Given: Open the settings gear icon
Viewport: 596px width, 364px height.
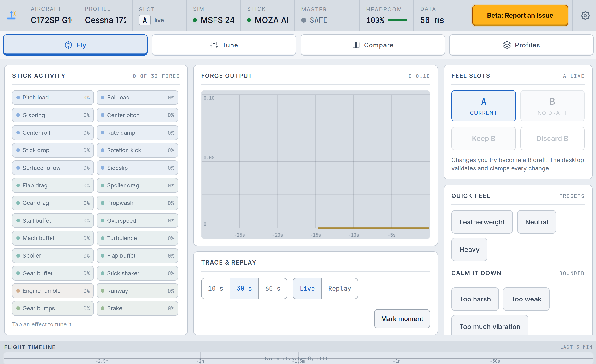Looking at the screenshot, I should click(x=585, y=16).
